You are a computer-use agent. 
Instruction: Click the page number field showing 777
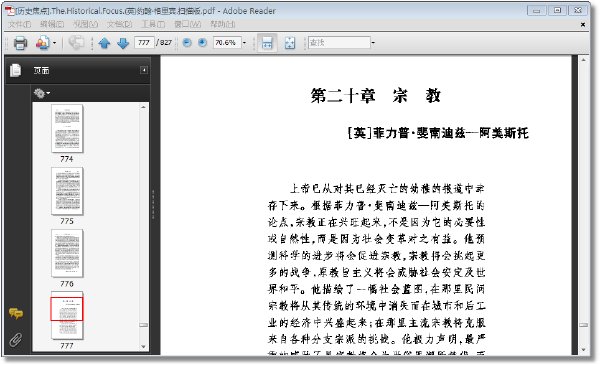144,42
